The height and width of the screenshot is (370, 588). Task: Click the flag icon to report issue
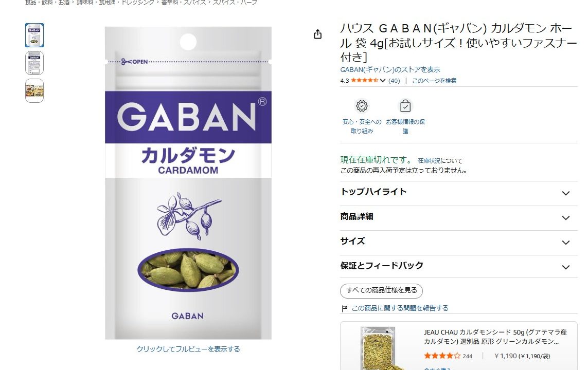(x=344, y=308)
